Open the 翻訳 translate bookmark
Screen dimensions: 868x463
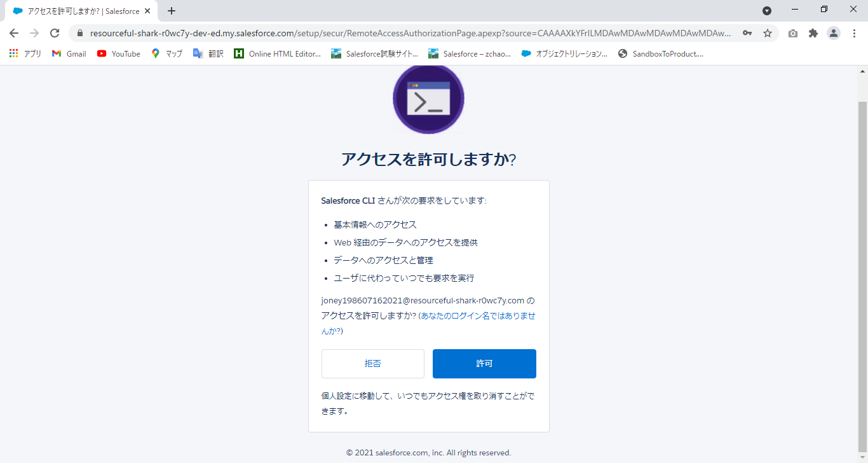209,53
